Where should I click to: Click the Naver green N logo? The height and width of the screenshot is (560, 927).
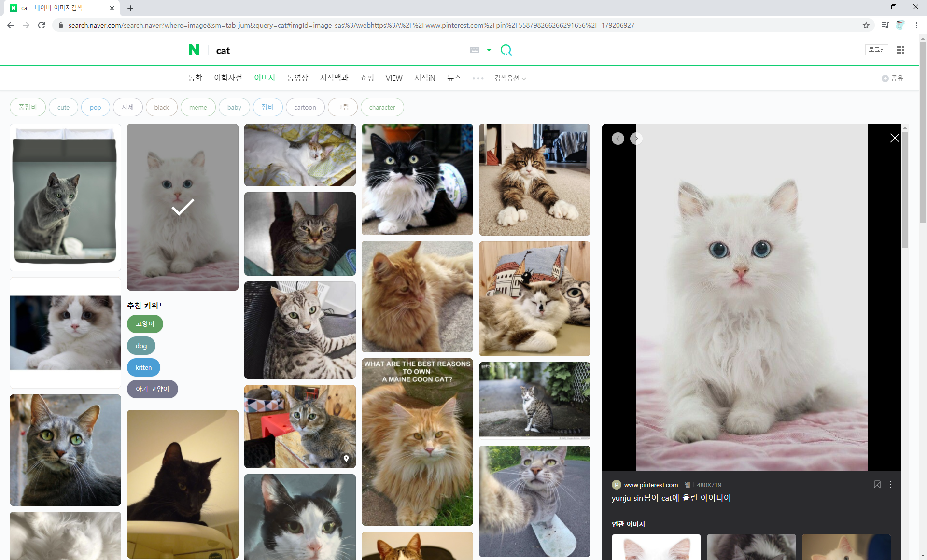tap(194, 50)
